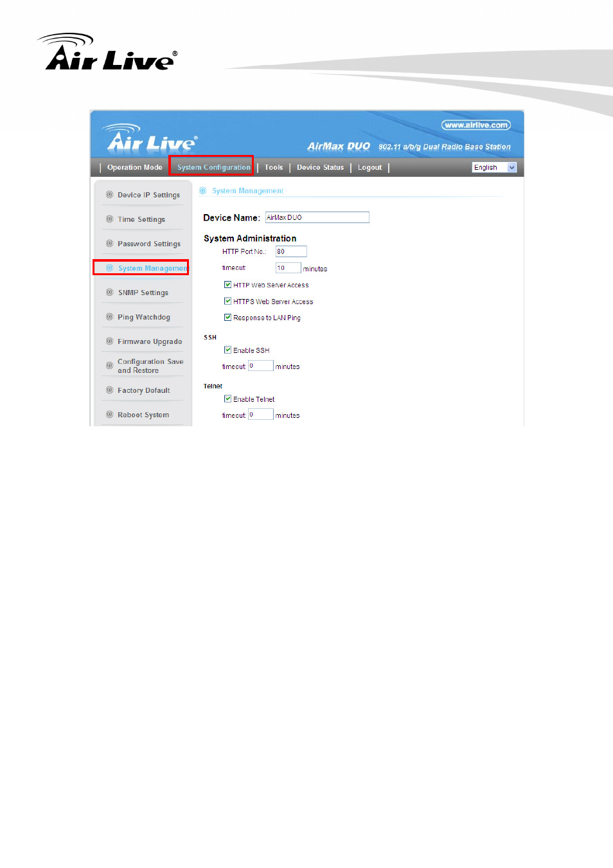
Task: Click the bullet icon beside Configuration Save and Restore
Action: tap(109, 366)
